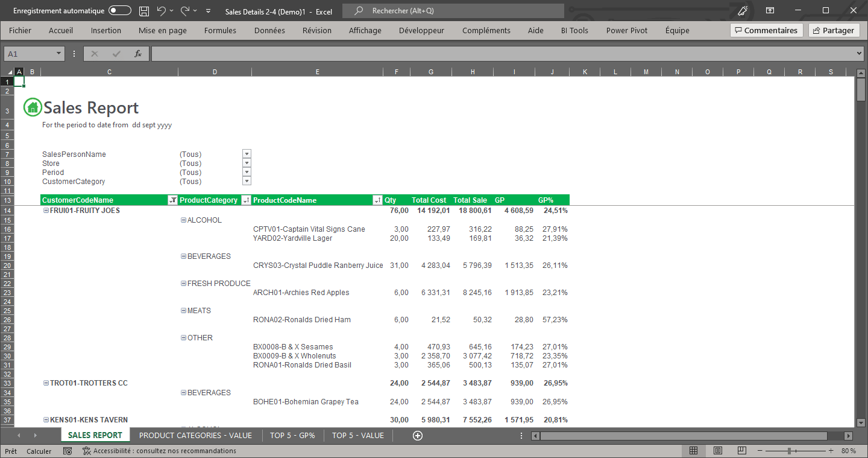
Task: Click the horizontal scrollbar thumb
Action: 684,436
